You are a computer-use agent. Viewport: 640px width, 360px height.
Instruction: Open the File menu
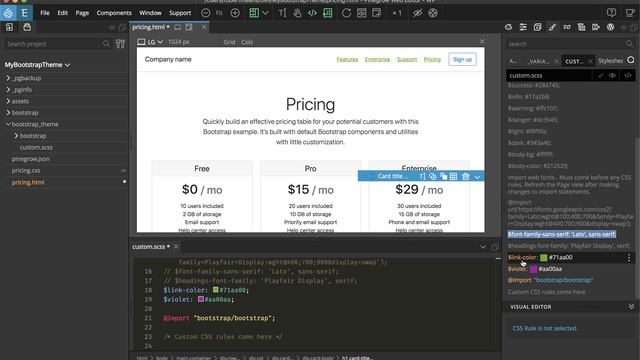point(45,13)
